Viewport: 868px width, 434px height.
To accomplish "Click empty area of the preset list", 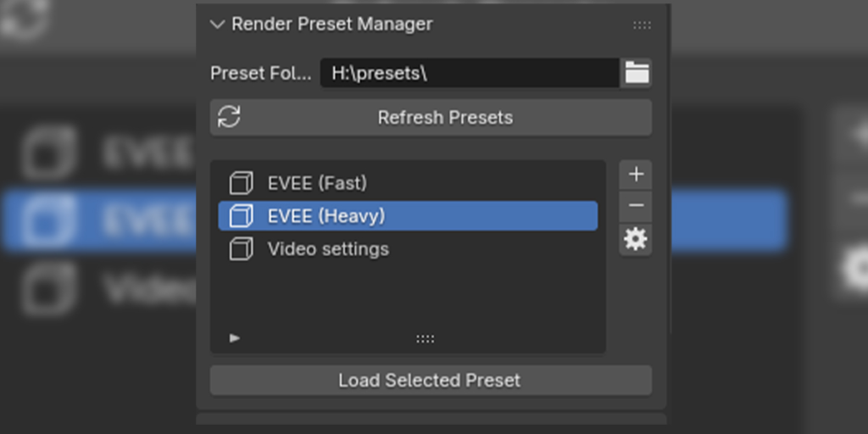I will (408, 296).
